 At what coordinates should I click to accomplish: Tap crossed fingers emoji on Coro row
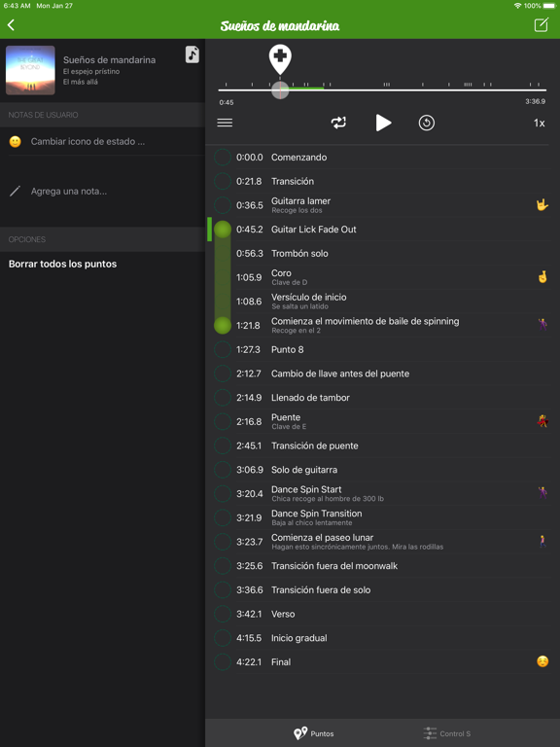click(542, 277)
